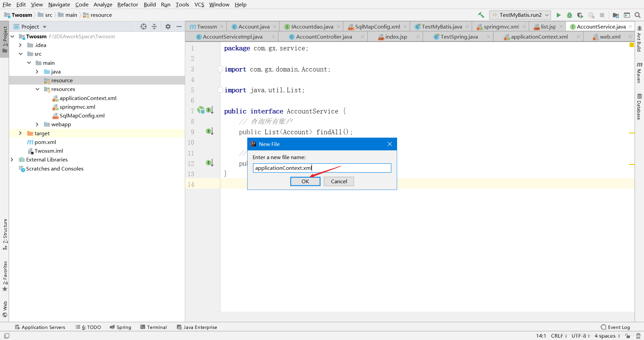Open the Structure tool window
The image size is (644, 340).
point(5,234)
